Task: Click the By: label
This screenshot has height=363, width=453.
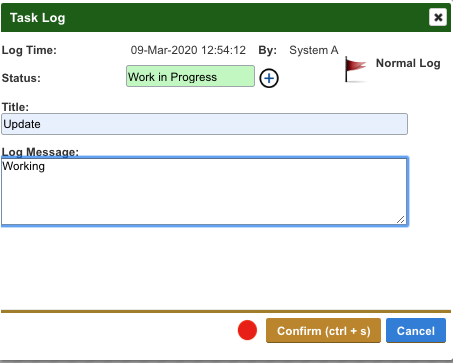Action: pyautogui.click(x=268, y=50)
